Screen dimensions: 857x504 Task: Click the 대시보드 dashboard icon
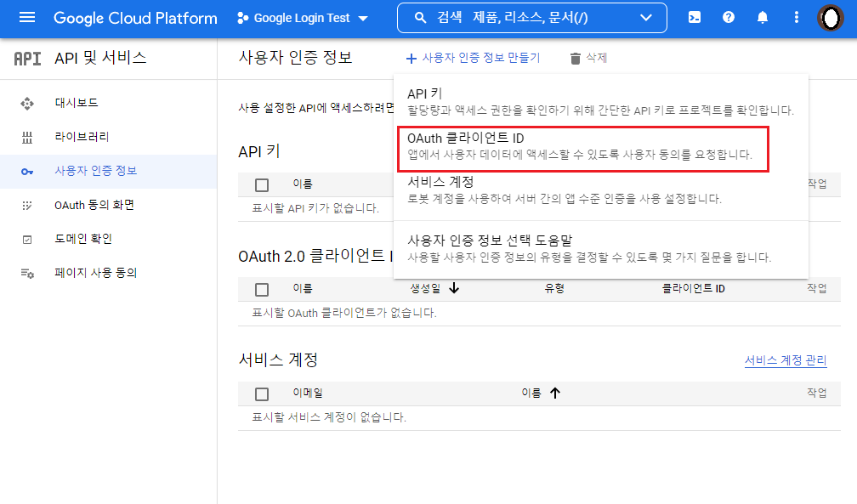(27, 104)
